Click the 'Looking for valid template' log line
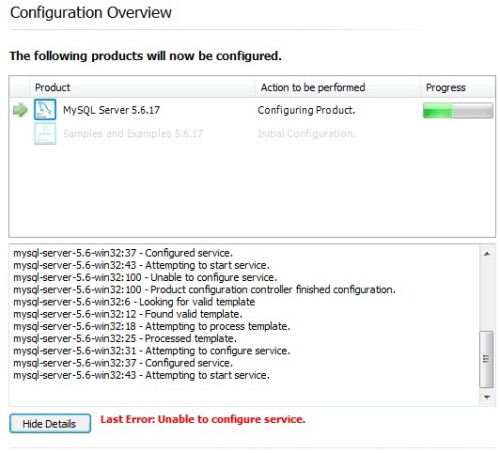Screen dimensions: 500x453 (x=134, y=302)
